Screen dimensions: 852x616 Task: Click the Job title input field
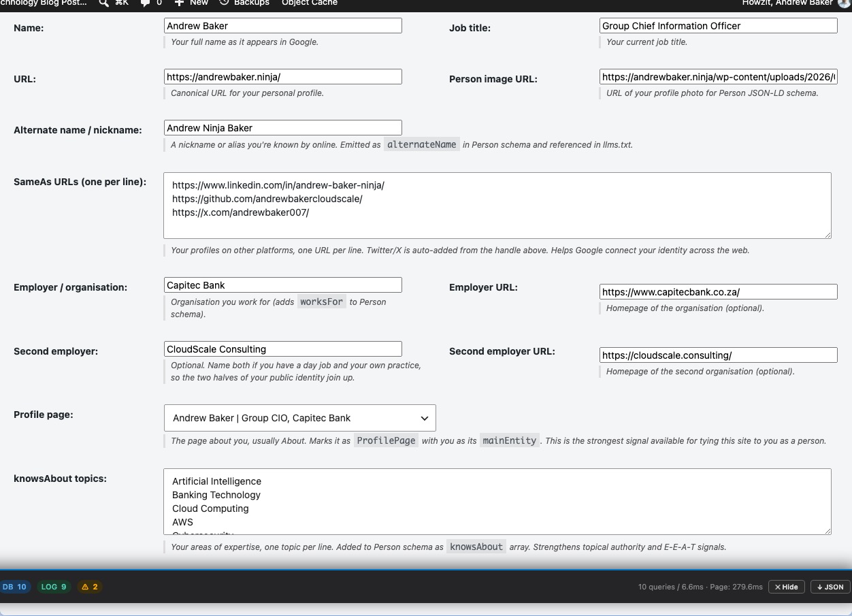pos(719,26)
